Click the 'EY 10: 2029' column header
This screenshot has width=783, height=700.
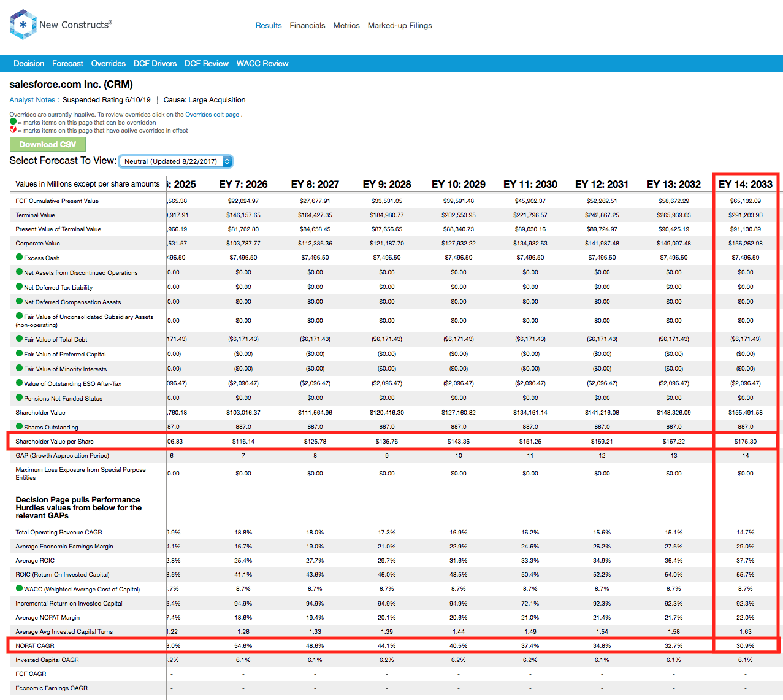click(x=459, y=184)
